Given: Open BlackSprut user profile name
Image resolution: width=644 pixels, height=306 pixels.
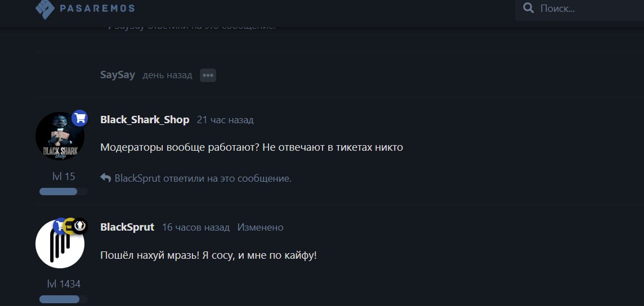Looking at the screenshot, I should 127,227.
